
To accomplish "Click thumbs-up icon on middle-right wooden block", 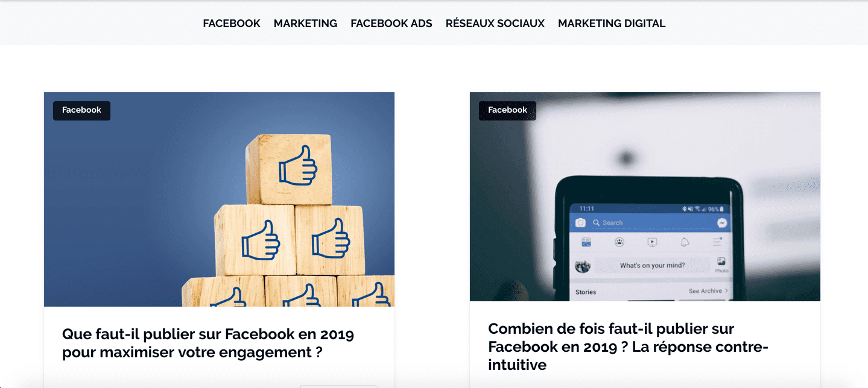I will 331,237.
